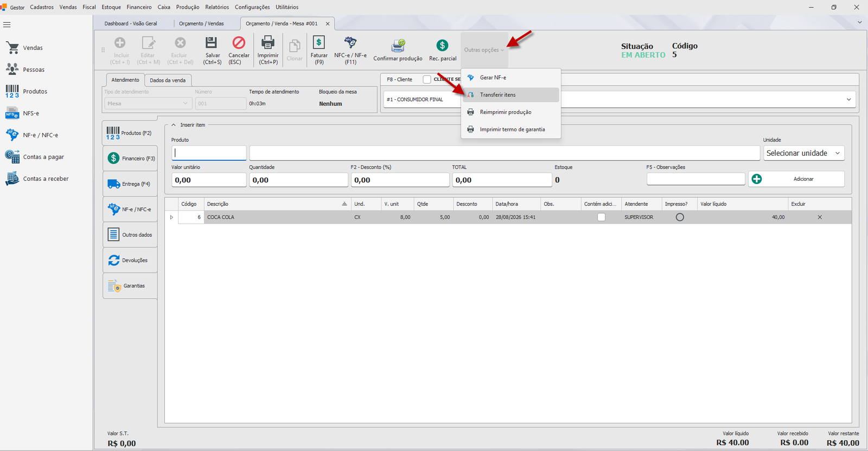The width and height of the screenshot is (868, 451).
Task: Open Faturar (F9) dollar icon
Action: [319, 43]
